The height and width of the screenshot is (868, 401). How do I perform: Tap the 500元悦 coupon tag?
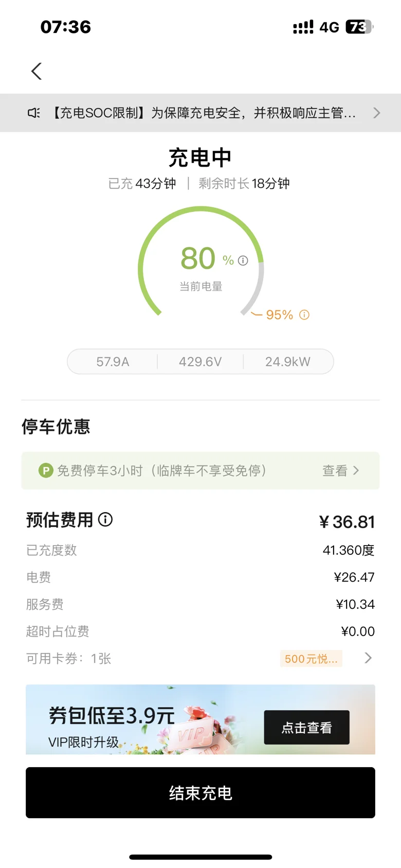click(x=311, y=659)
